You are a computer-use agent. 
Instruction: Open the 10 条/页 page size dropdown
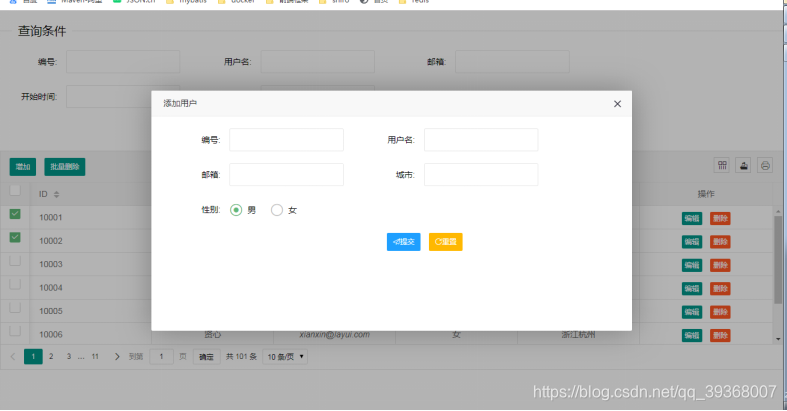285,357
